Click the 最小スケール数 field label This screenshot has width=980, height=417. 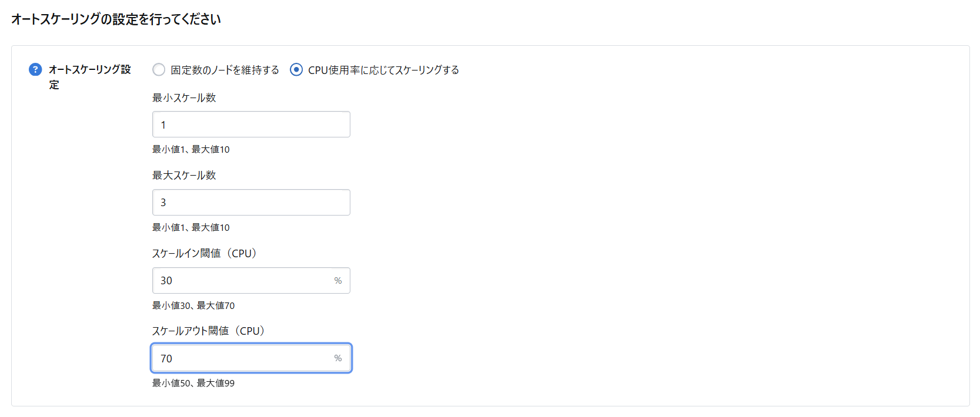point(184,97)
